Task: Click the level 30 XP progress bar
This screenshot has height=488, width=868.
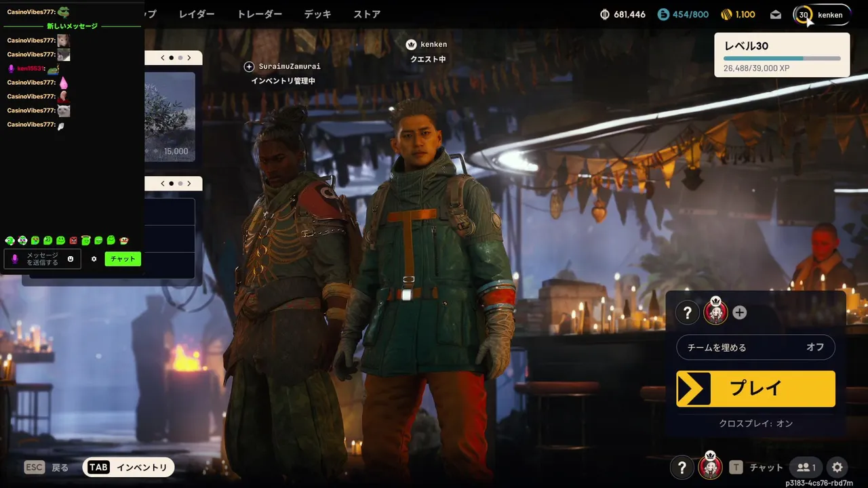Action: tap(782, 59)
